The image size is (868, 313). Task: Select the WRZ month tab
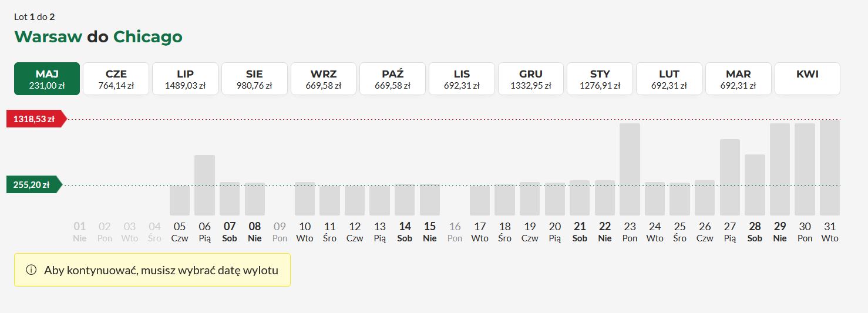tap(324, 79)
